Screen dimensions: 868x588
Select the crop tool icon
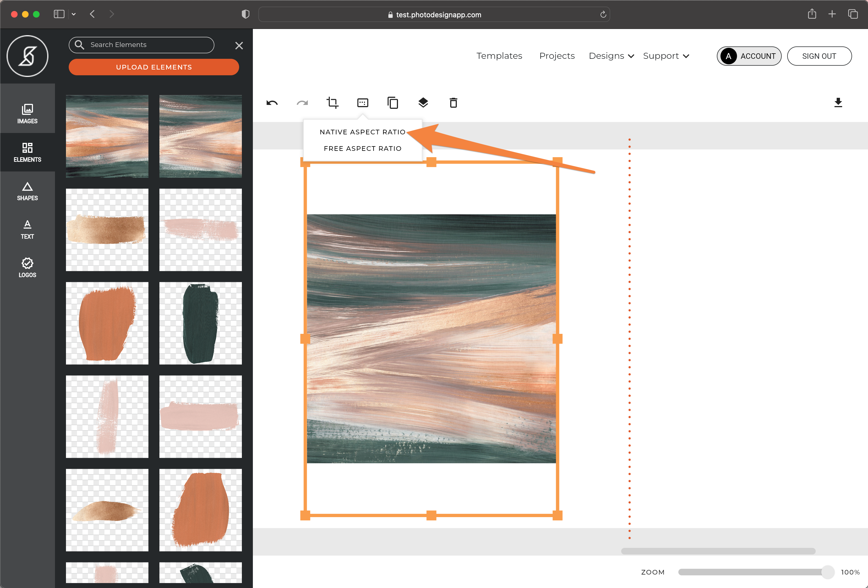pos(332,103)
